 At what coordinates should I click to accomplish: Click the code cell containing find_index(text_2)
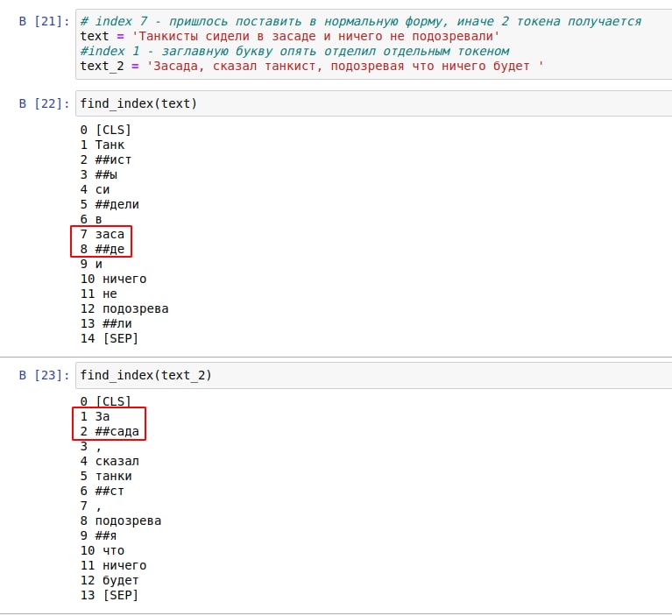click(x=374, y=375)
